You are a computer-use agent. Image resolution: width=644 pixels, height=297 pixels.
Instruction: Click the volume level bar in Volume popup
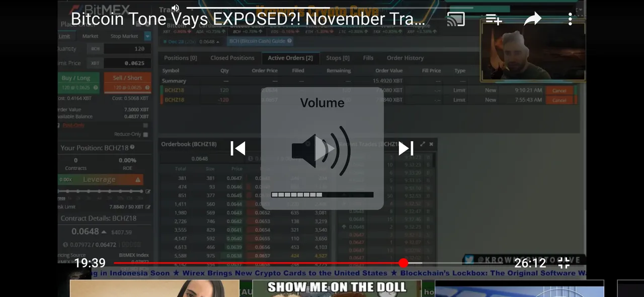pyautogui.click(x=323, y=194)
